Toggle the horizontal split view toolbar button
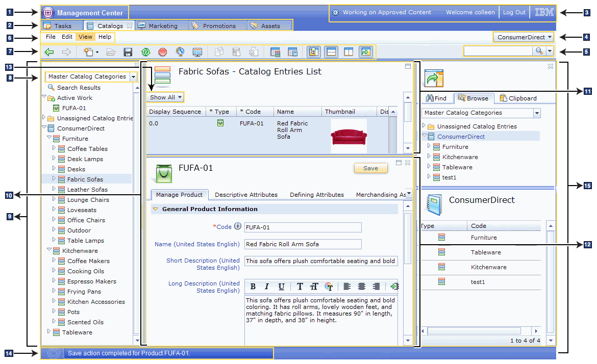 click(331, 51)
